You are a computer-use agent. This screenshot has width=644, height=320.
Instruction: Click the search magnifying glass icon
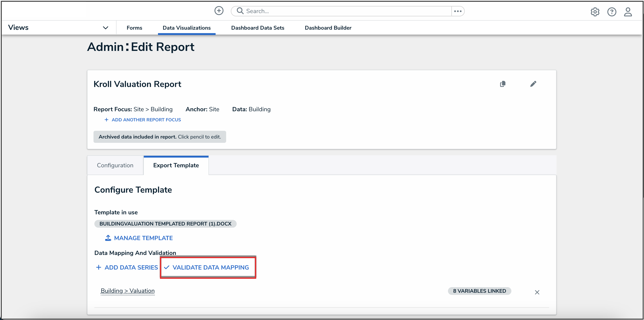pos(240,11)
